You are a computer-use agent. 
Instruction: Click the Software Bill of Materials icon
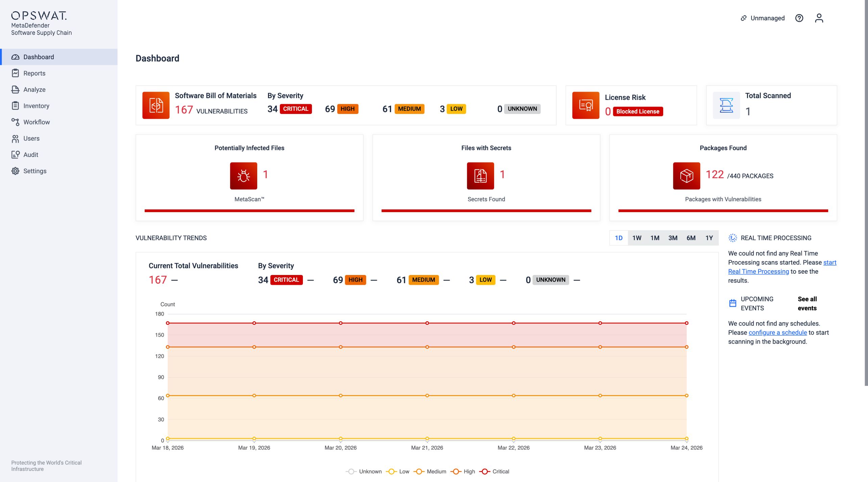(x=156, y=105)
